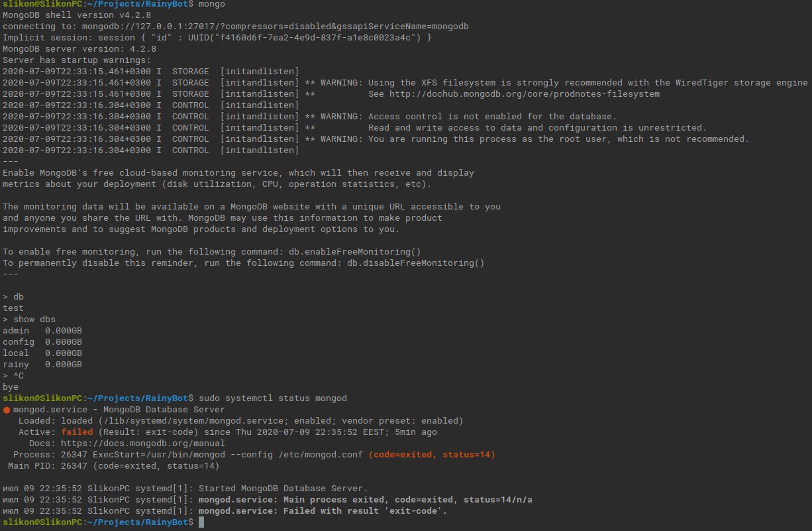Click the 'bye' output line
812x531 pixels.
click(x=11, y=387)
